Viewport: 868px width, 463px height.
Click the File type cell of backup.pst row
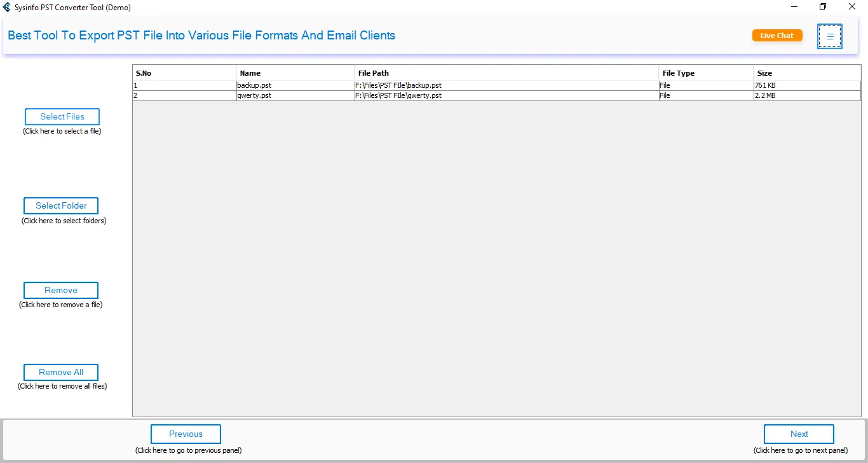(x=706, y=85)
